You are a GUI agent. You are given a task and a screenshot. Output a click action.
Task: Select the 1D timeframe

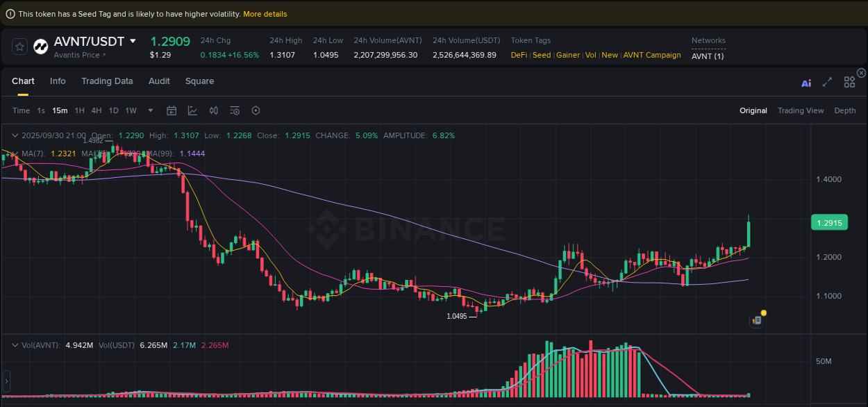113,110
